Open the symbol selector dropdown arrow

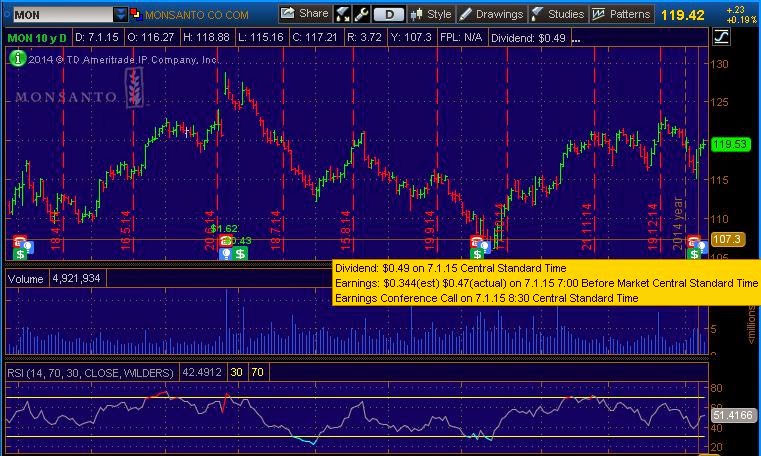[x=120, y=15]
